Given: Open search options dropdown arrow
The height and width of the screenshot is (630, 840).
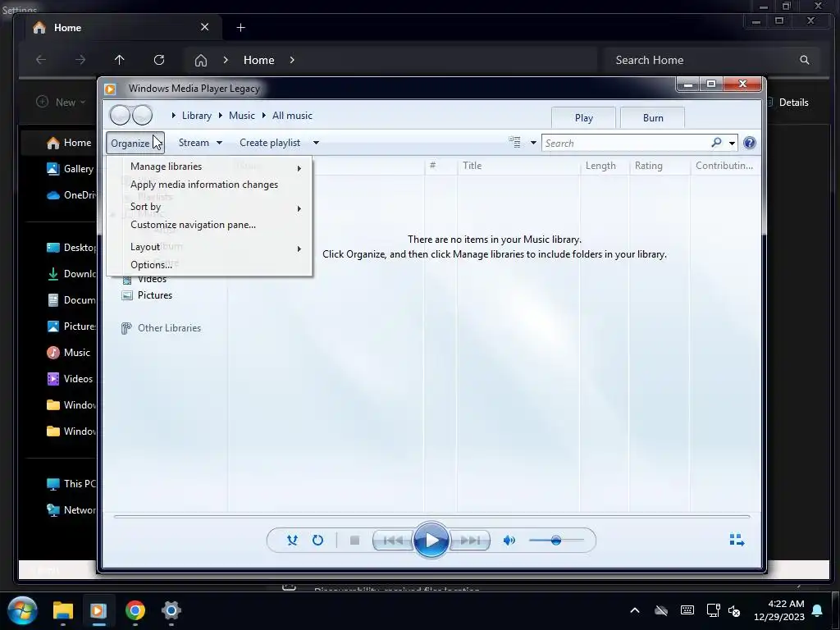Looking at the screenshot, I should coord(732,143).
